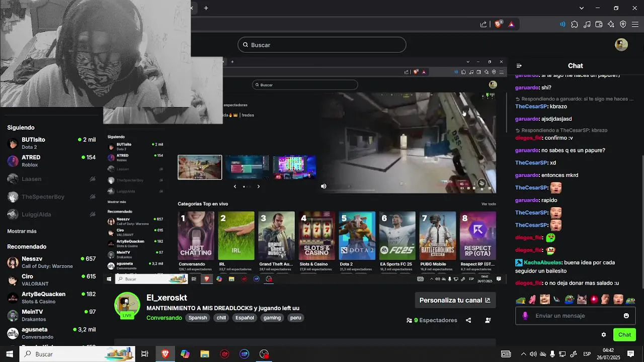The height and width of the screenshot is (362, 644).
Task: Open the tab search dropdown chevron
Action: click(582, 8)
